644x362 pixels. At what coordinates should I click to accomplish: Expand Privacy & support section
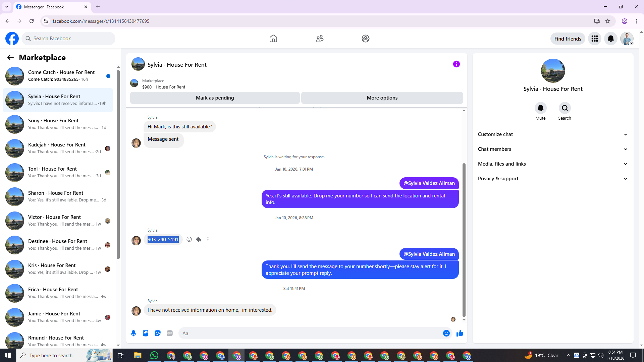(552, 179)
